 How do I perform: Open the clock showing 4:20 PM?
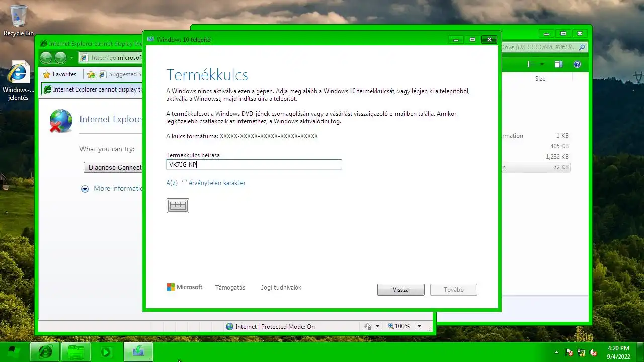pyautogui.click(x=618, y=352)
